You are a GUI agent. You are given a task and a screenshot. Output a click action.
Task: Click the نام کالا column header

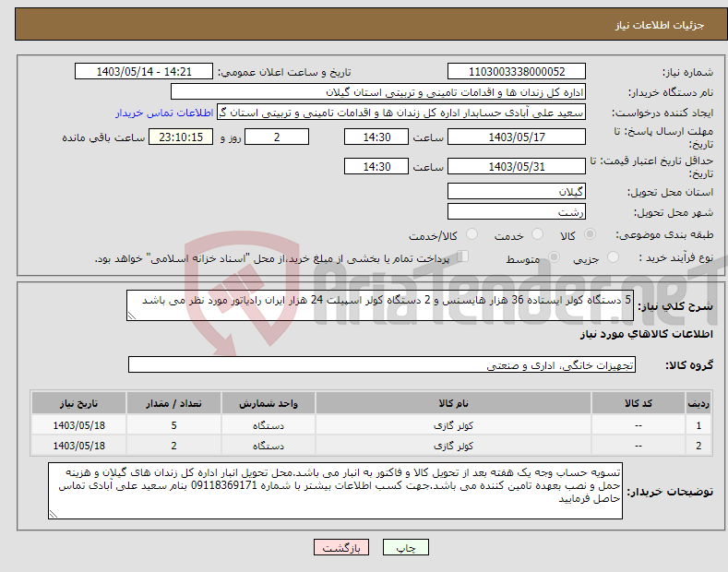(453, 403)
